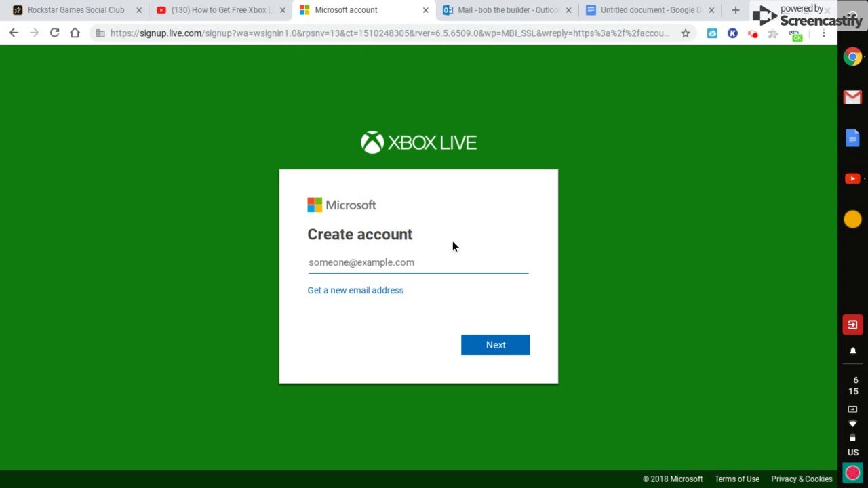
Task: View site info beside the address bar
Action: click(100, 33)
